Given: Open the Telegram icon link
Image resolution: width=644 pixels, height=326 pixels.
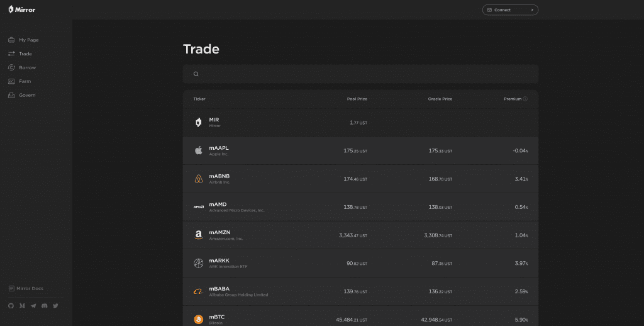Looking at the screenshot, I should coord(33,306).
